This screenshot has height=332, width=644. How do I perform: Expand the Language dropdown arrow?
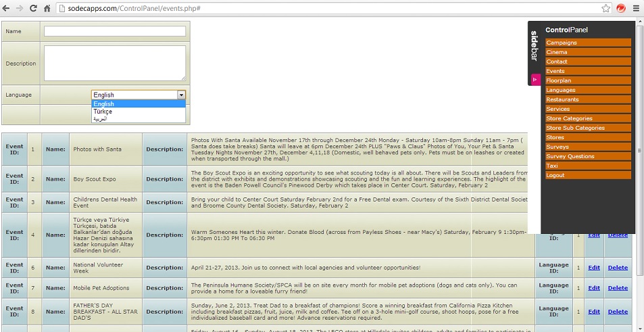click(x=181, y=95)
